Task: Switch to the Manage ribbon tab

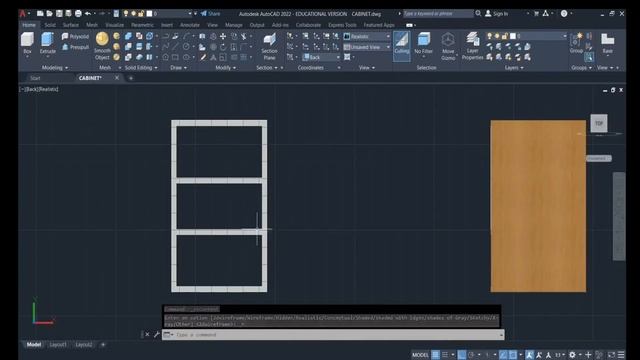Action: pos(233,25)
